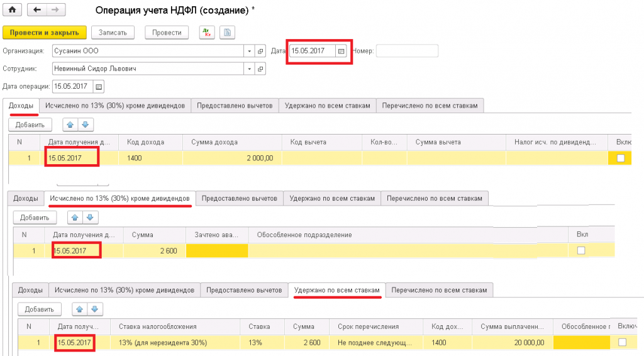Tick the checkbox in the 2 000,00 income row
The width and height of the screenshot is (644, 356).
tap(621, 159)
